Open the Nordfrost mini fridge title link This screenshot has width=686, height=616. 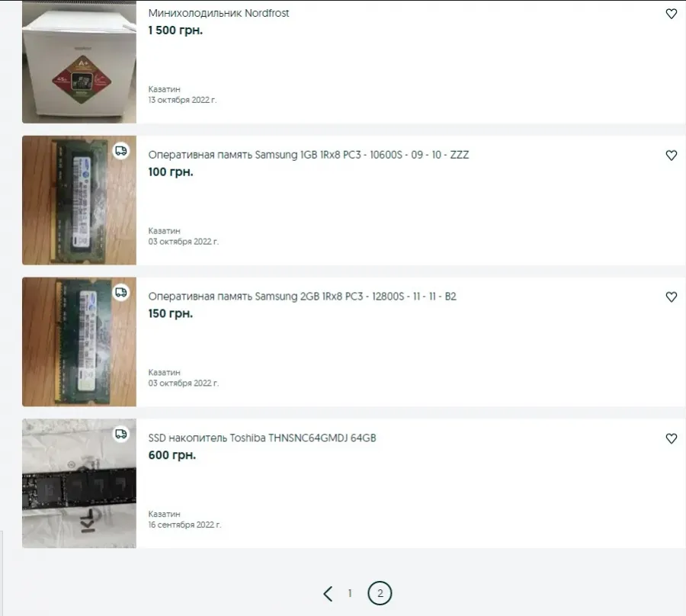click(x=219, y=13)
